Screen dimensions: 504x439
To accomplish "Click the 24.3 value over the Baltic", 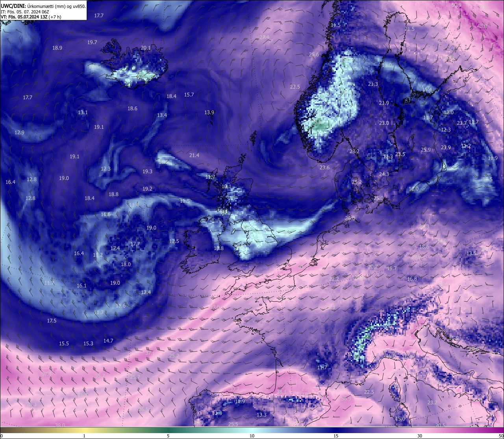I will tap(384, 174).
